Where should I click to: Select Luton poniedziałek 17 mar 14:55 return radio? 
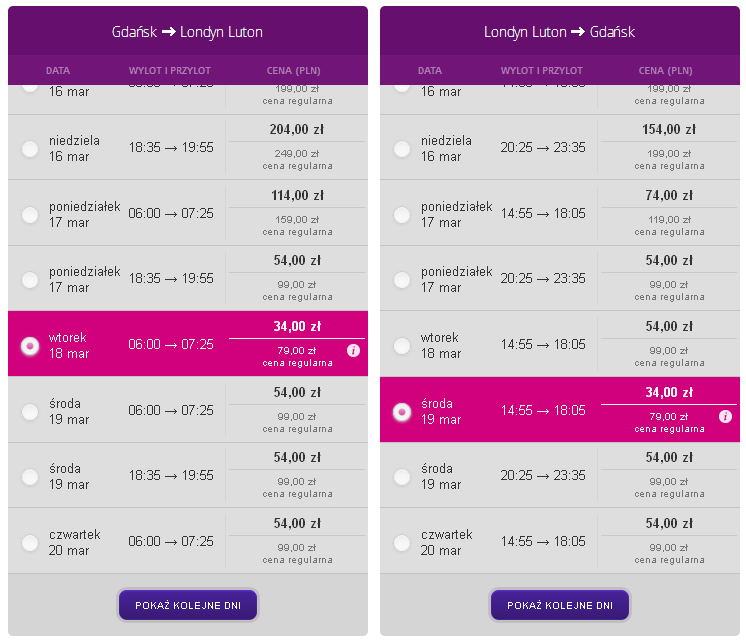click(x=402, y=215)
